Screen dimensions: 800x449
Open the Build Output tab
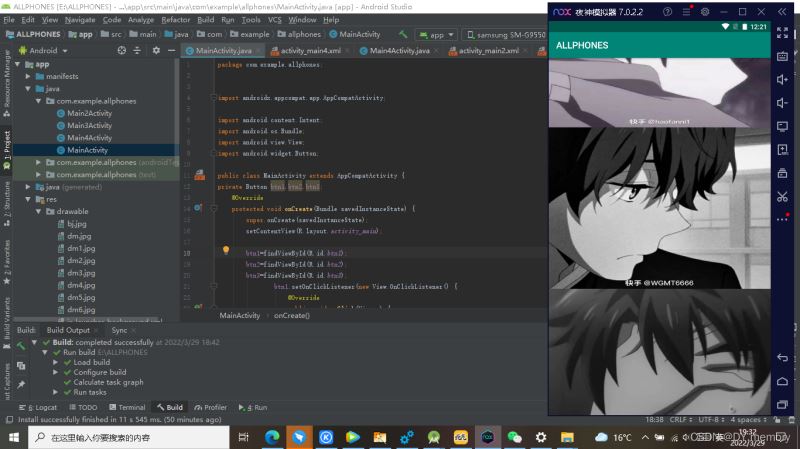(68, 330)
